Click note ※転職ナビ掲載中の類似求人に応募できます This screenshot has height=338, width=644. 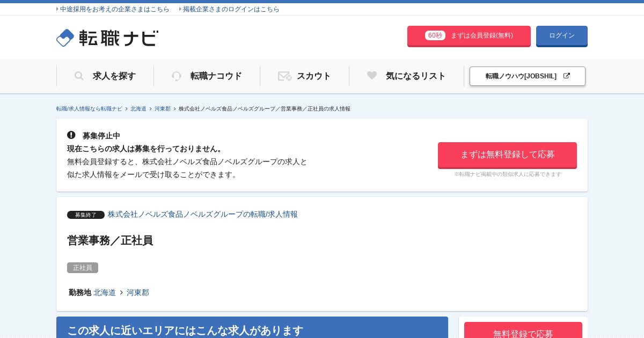(508, 174)
